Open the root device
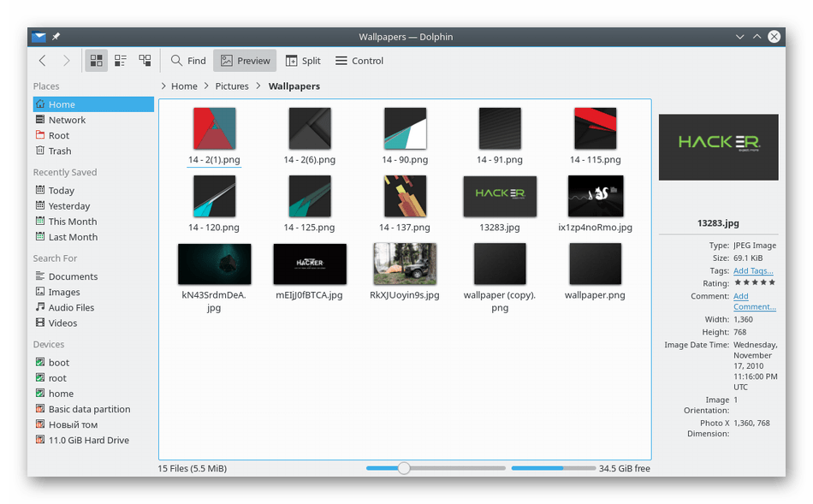813x504 pixels. [x=93, y=378]
